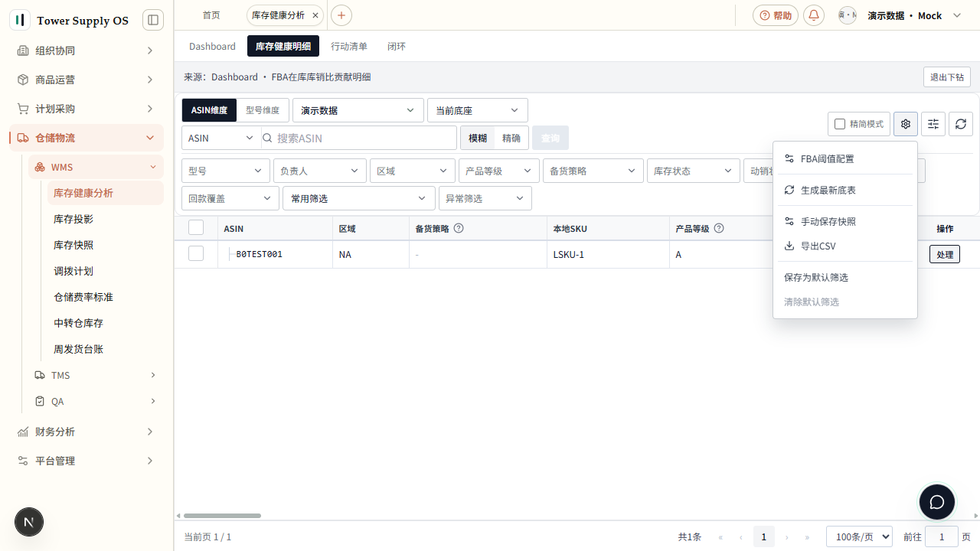Open the 当前底座 dropdown
The image size is (980, 551).
[478, 110]
